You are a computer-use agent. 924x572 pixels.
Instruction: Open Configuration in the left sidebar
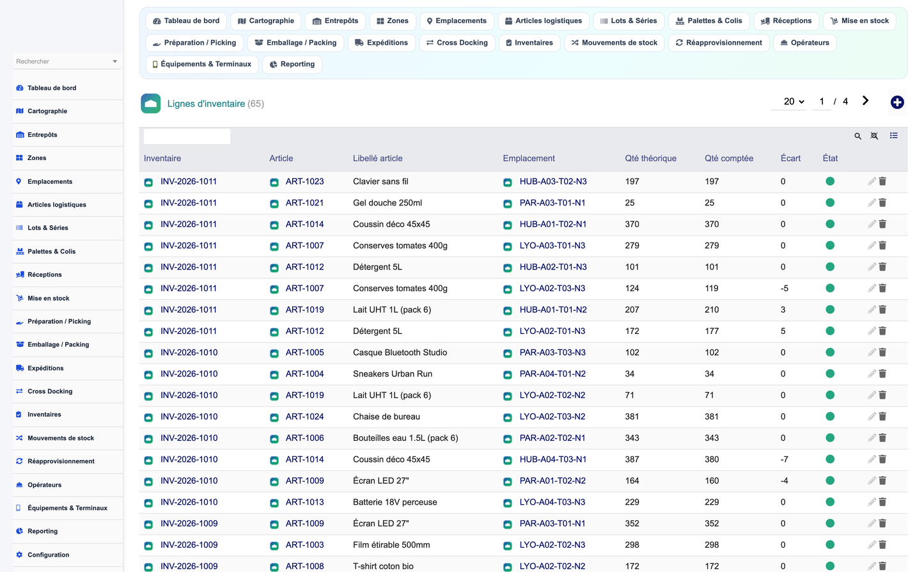[48, 555]
